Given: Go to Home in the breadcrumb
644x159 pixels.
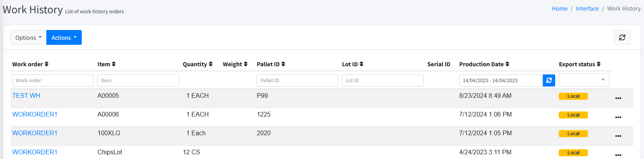Looking at the screenshot, I should tap(560, 9).
